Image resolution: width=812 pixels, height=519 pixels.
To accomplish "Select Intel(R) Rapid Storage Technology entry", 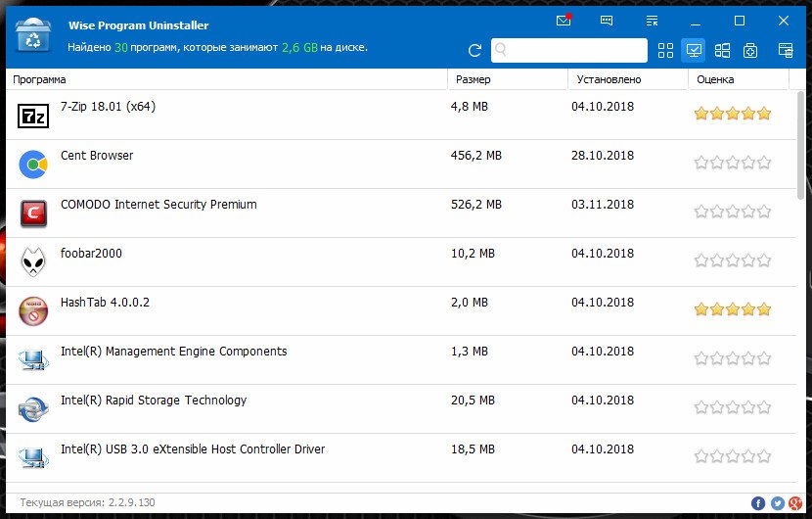I will click(x=401, y=408).
